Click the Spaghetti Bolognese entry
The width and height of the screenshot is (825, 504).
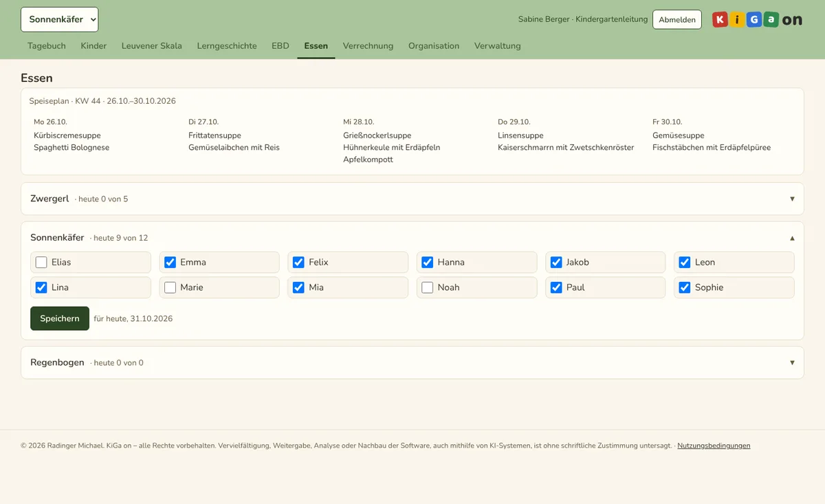coord(71,147)
